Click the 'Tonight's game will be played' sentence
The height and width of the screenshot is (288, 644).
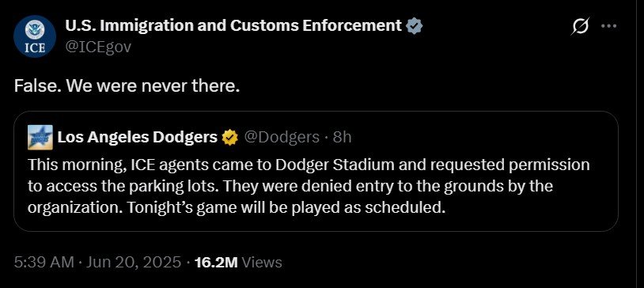pyautogui.click(x=286, y=207)
